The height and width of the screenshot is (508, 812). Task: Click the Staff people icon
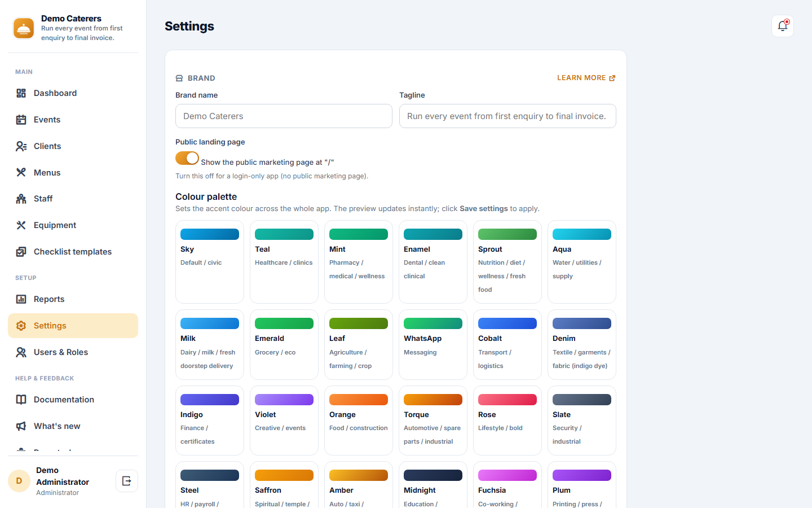point(21,199)
